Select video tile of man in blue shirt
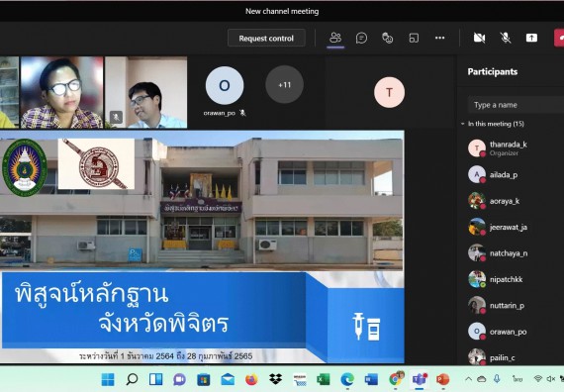 pos(145,92)
